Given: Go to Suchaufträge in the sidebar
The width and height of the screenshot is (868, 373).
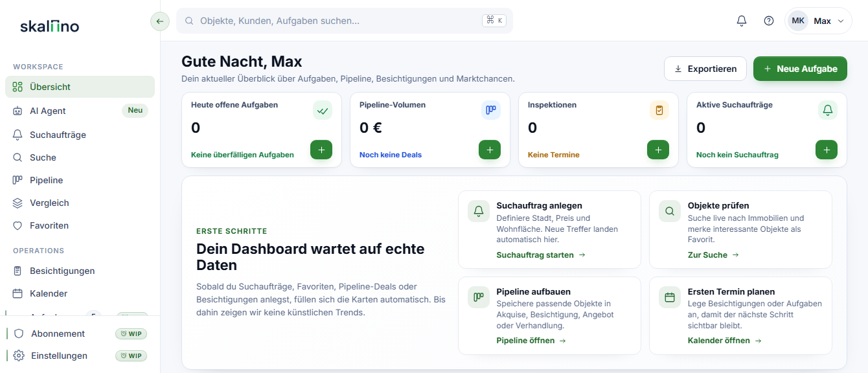Looking at the screenshot, I should 80,135.
